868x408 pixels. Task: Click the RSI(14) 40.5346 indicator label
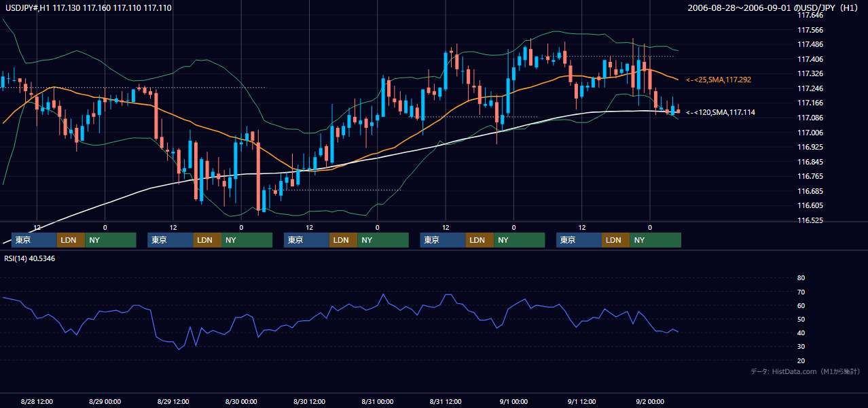click(x=30, y=258)
